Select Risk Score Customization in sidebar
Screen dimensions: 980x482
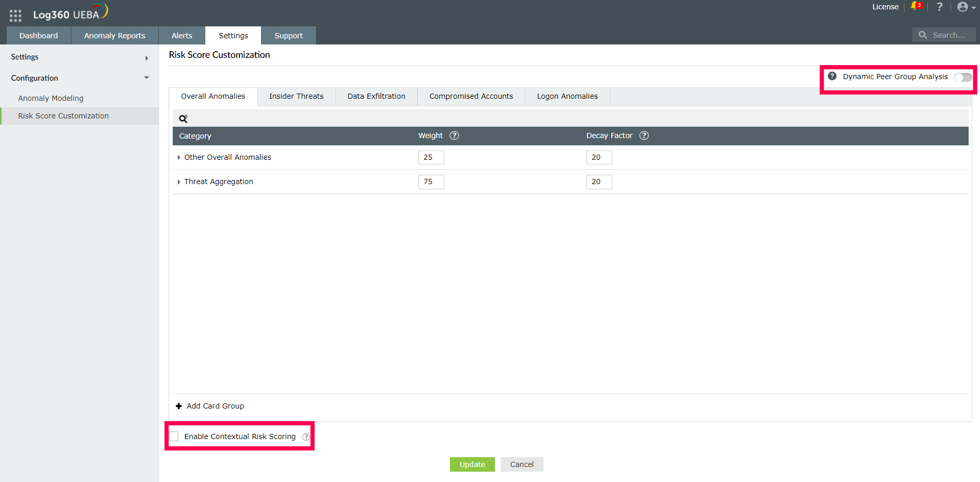click(80, 116)
